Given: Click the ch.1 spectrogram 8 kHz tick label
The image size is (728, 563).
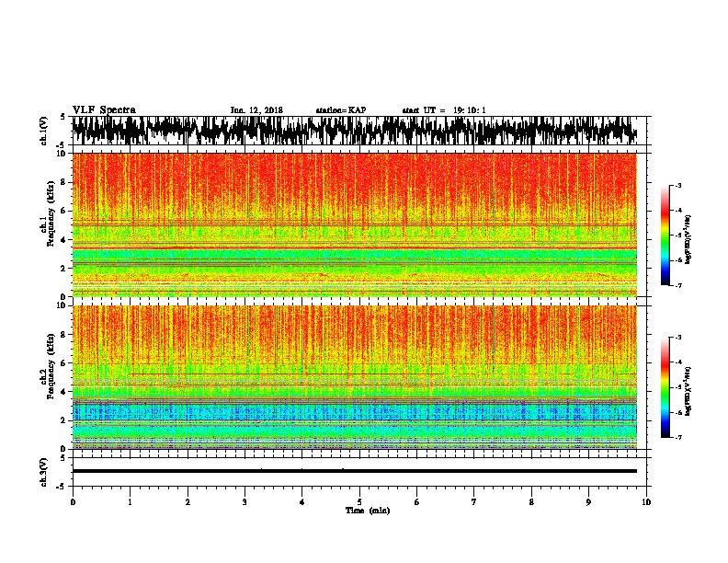Looking at the screenshot, I should pyautogui.click(x=64, y=182).
